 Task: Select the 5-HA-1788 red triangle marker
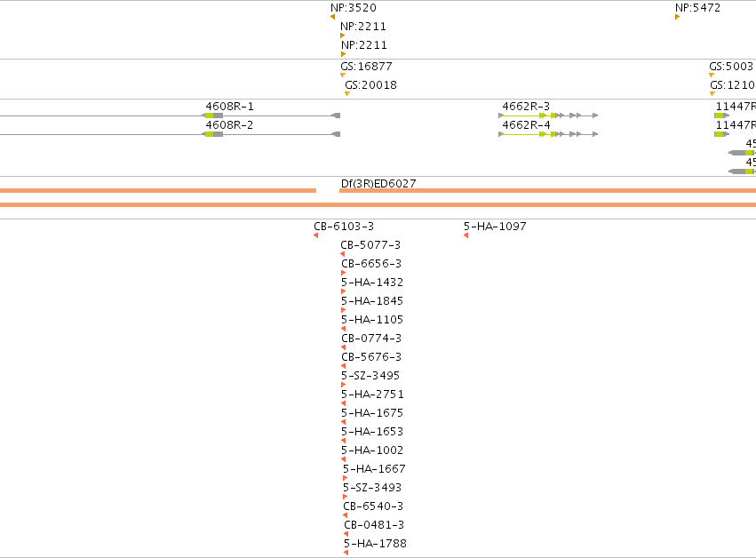(x=346, y=553)
